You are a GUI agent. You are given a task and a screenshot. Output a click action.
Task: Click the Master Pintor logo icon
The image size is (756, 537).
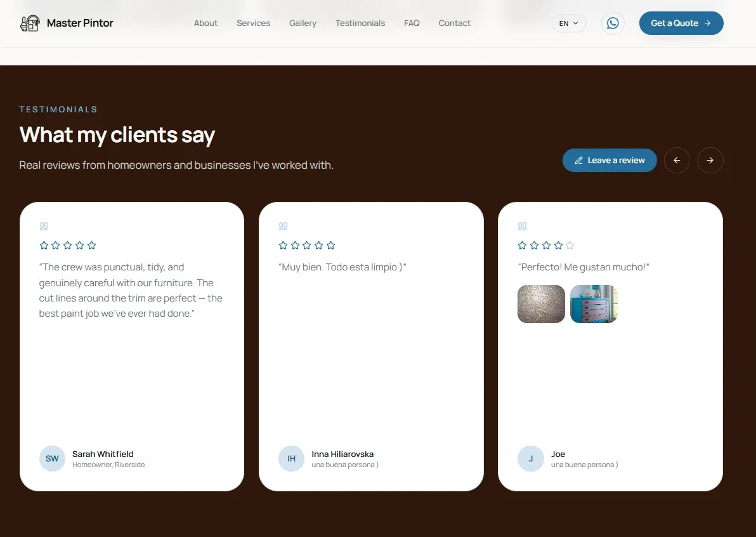[x=30, y=23]
